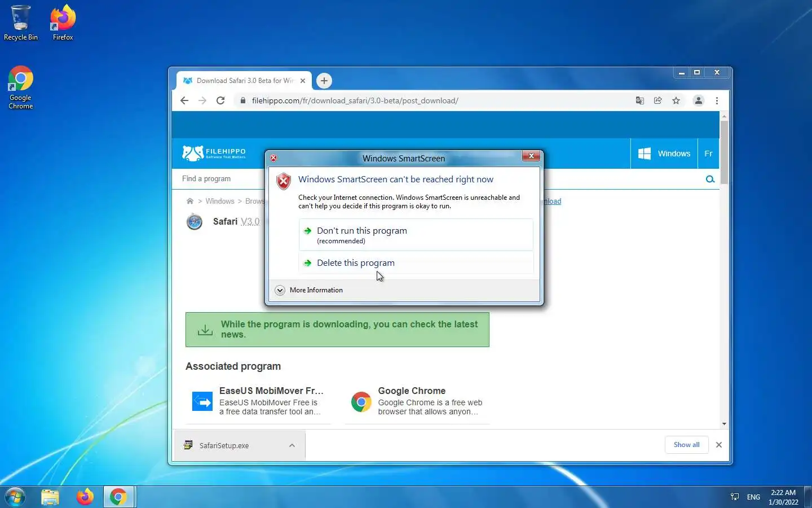Choose Don't run this program

coord(416,234)
